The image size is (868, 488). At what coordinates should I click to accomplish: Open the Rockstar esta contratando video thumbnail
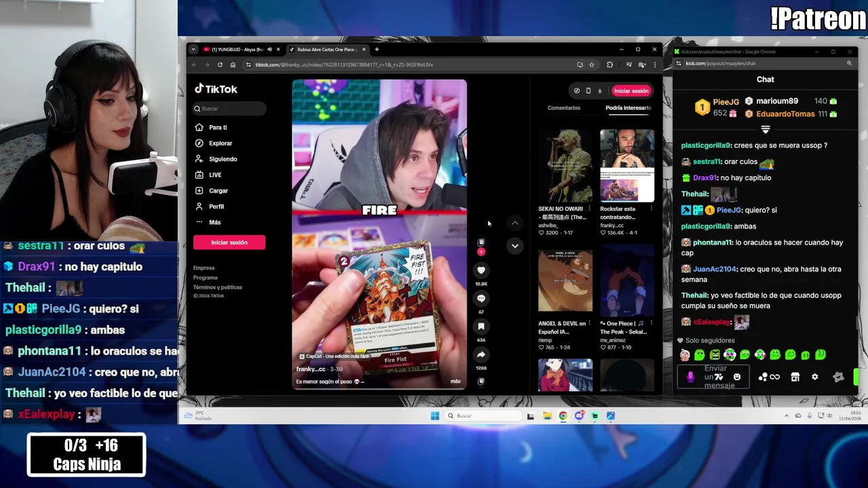pyautogui.click(x=627, y=165)
